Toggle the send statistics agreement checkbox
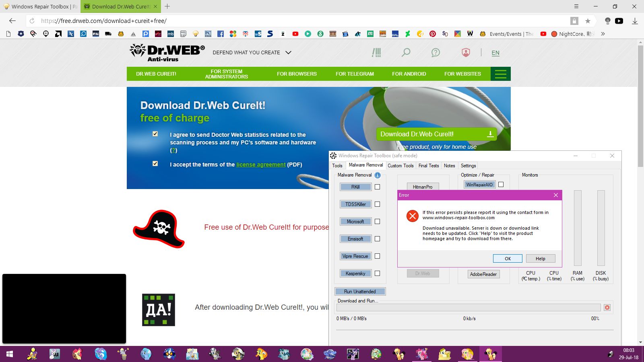This screenshot has width=644, height=362. [155, 134]
